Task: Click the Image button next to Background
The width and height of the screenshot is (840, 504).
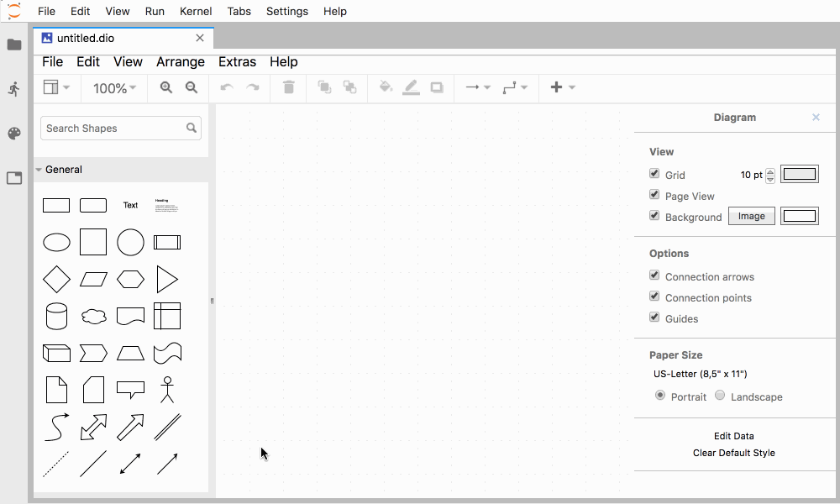Action: [x=751, y=216]
